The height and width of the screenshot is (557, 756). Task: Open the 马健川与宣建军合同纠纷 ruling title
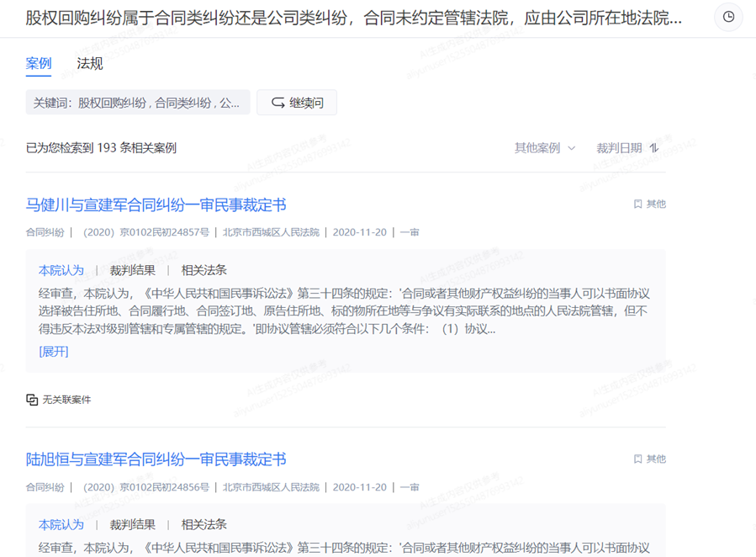pos(156,205)
